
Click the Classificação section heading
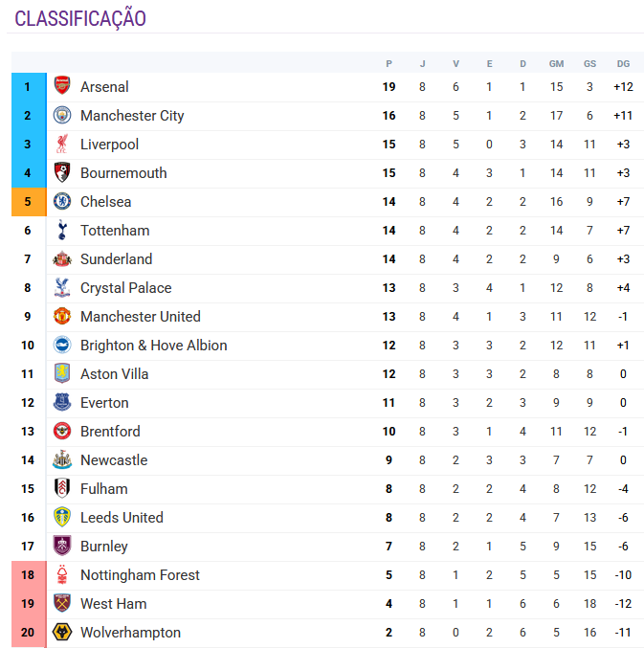[80, 18]
